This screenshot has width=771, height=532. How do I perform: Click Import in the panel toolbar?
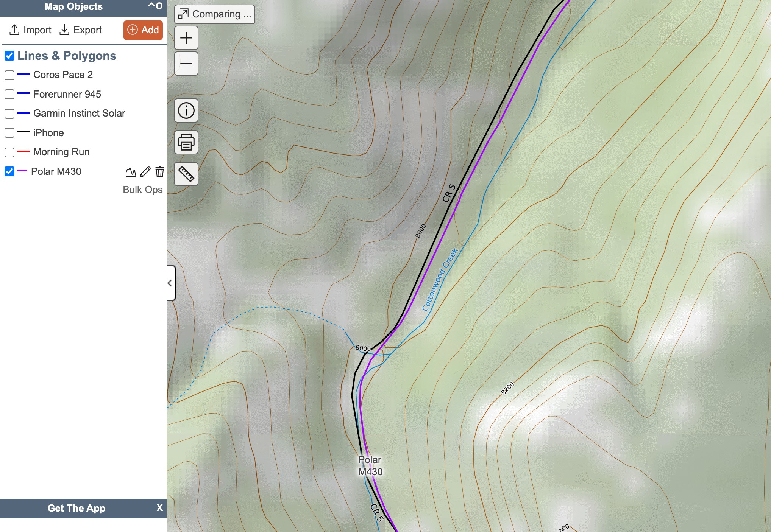click(30, 30)
